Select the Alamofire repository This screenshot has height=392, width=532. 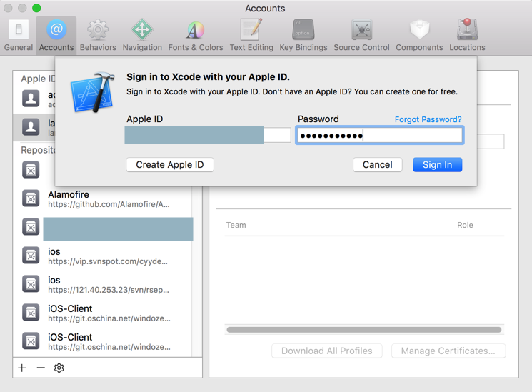pos(103,199)
